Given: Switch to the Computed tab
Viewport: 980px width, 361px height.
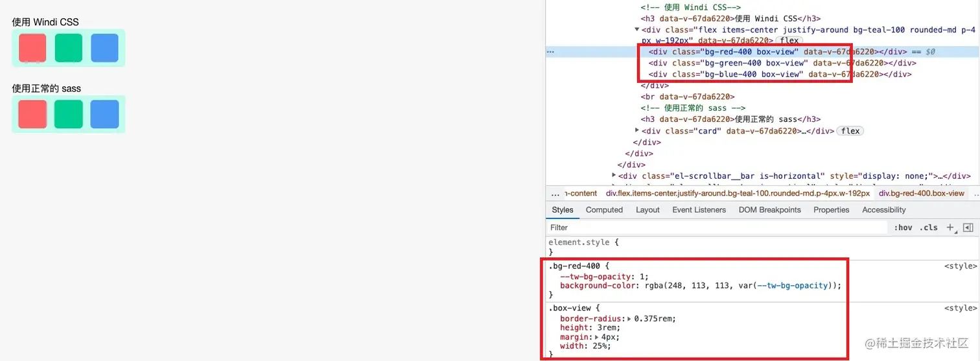Looking at the screenshot, I should tap(604, 210).
